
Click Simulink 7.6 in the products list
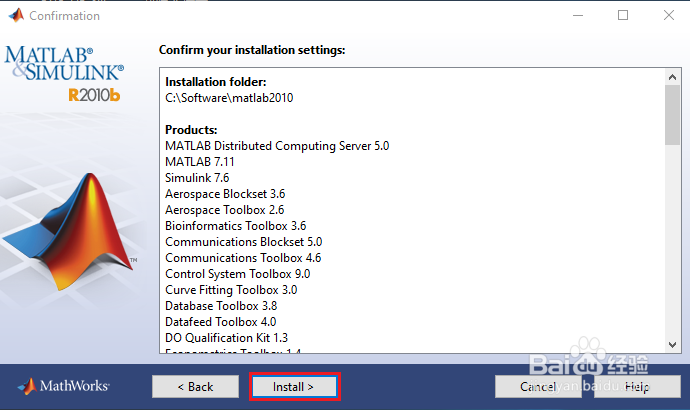(x=198, y=177)
